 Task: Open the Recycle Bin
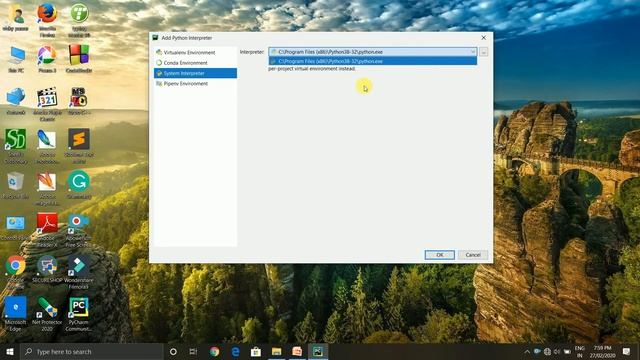(16, 186)
